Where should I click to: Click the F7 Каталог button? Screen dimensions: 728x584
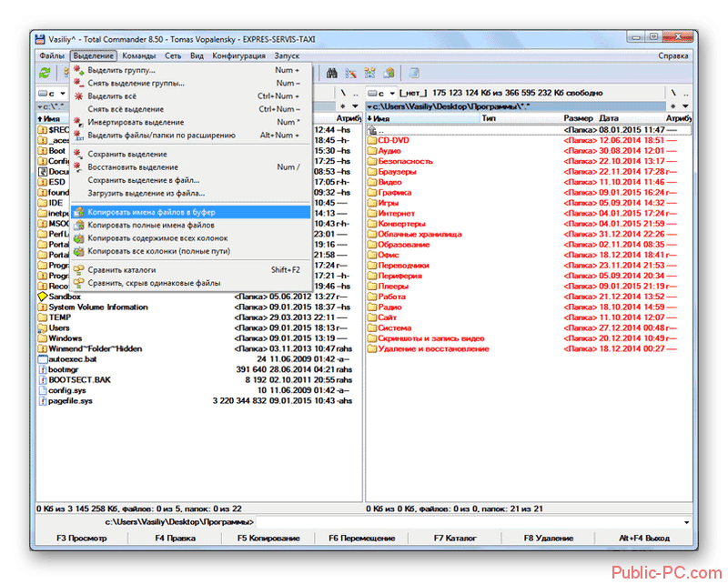click(x=455, y=538)
